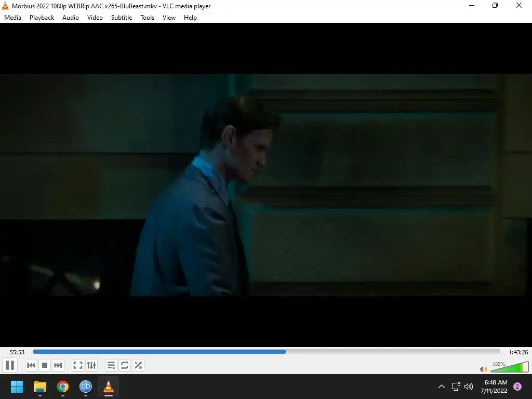532x399 pixels.
Task: Close VLC media player window
Action: tap(519, 5)
